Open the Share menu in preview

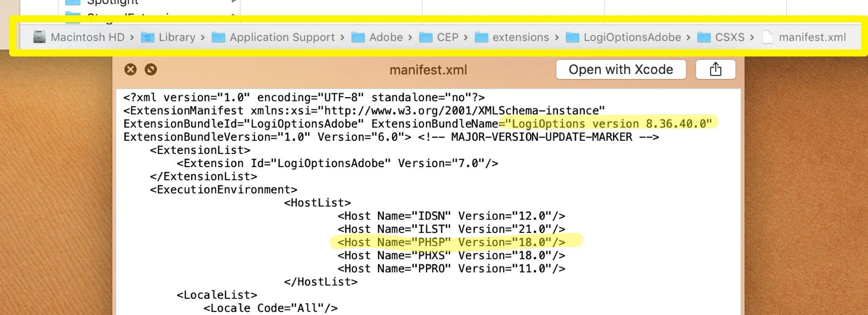(x=716, y=69)
